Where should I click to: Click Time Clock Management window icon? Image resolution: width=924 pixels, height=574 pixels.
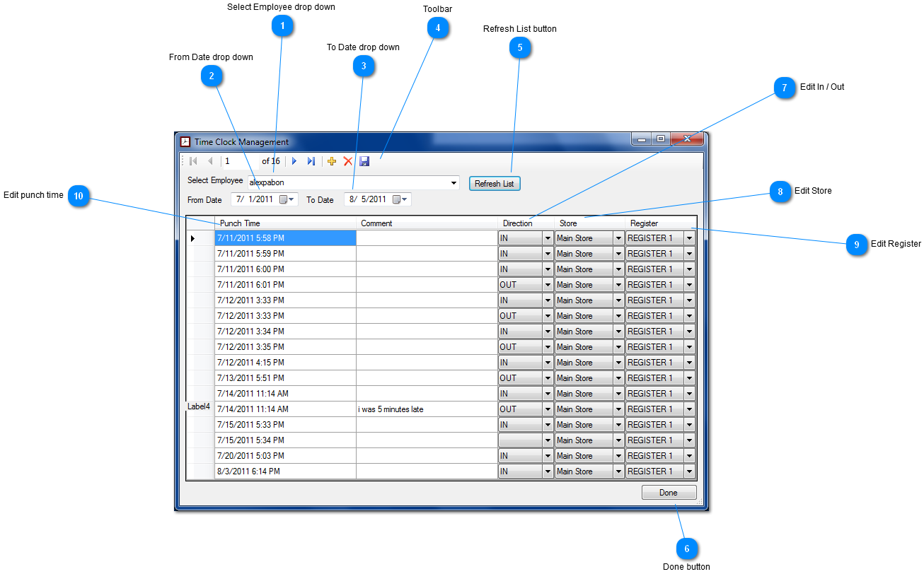pyautogui.click(x=185, y=141)
